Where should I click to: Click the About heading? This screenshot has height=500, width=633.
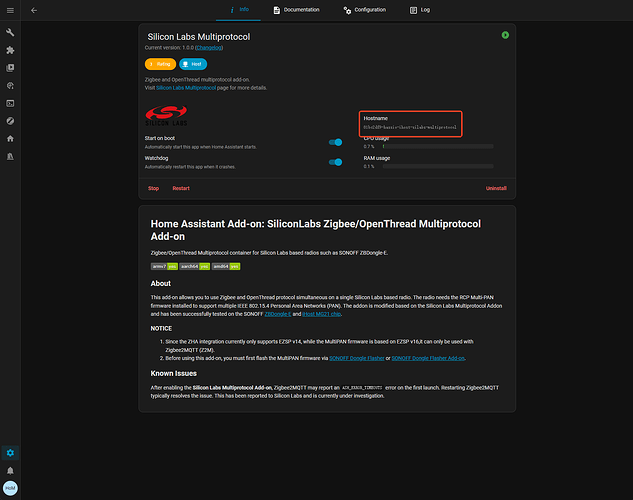click(x=161, y=283)
